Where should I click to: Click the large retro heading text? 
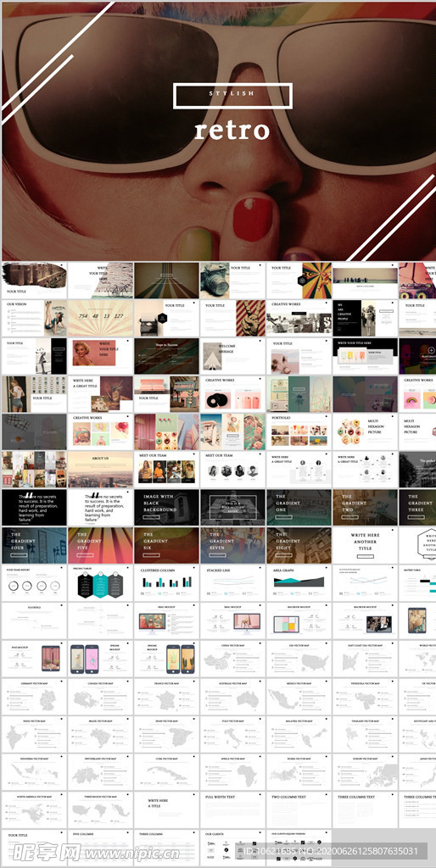coord(232,131)
